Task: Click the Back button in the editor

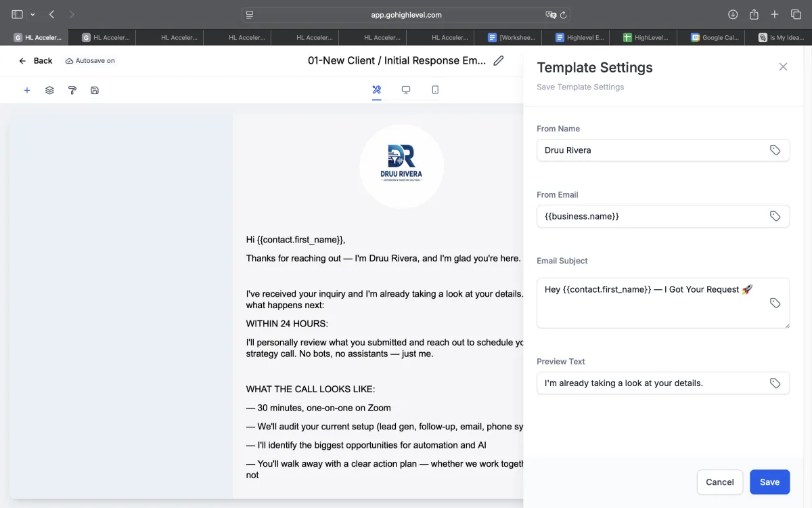Action: click(x=35, y=60)
